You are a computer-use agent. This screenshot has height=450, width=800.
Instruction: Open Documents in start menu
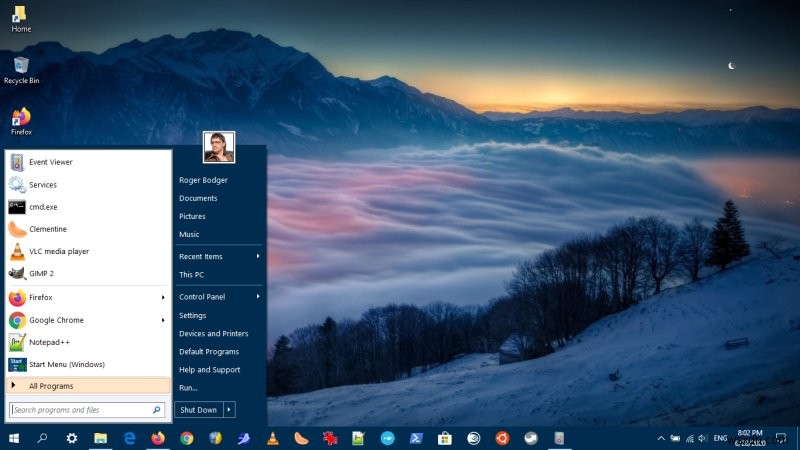tap(198, 198)
